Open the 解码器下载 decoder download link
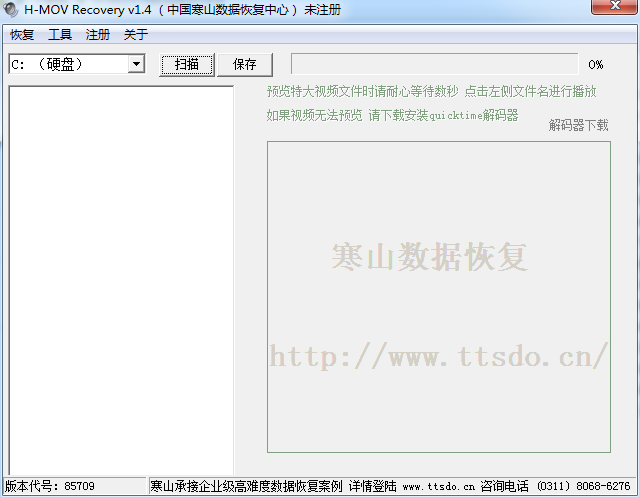Viewport: 640px width, 498px height. click(x=578, y=125)
